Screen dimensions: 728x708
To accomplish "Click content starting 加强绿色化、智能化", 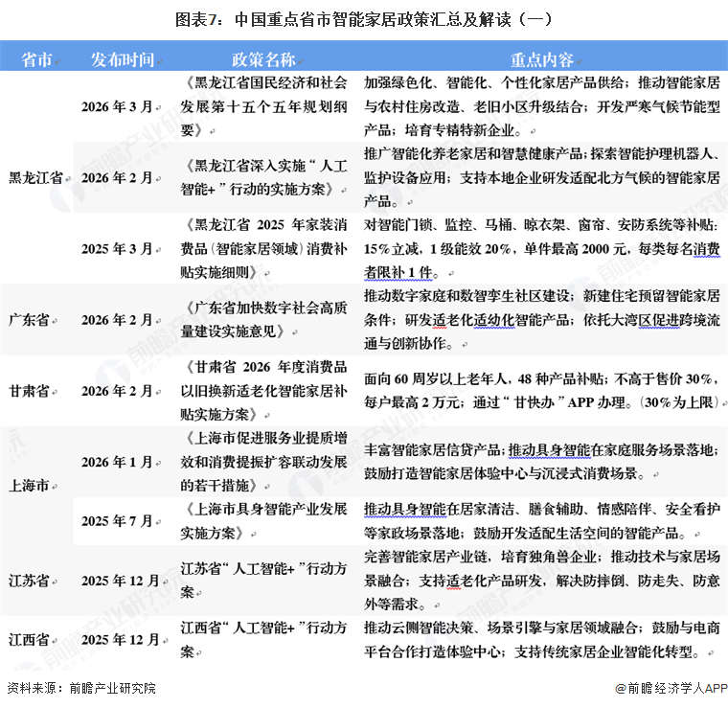I will coord(542,106).
